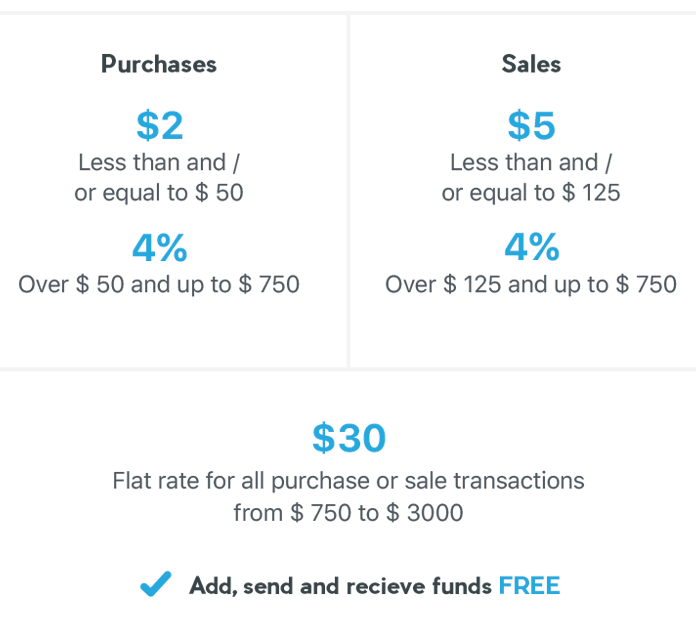The height and width of the screenshot is (620, 696).
Task: Click the blue checkmark icon
Action: pyautogui.click(x=155, y=584)
